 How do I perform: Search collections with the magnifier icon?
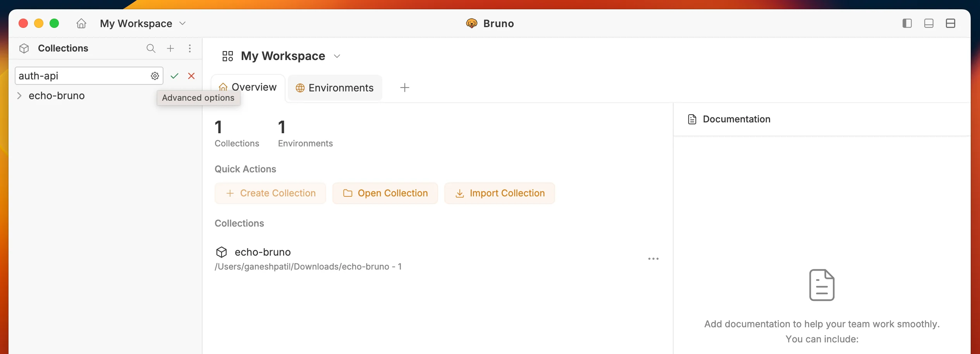[x=151, y=48]
